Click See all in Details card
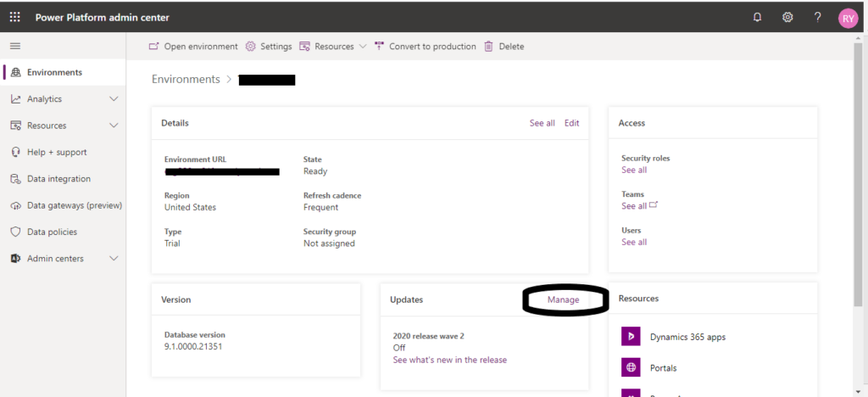 point(542,123)
